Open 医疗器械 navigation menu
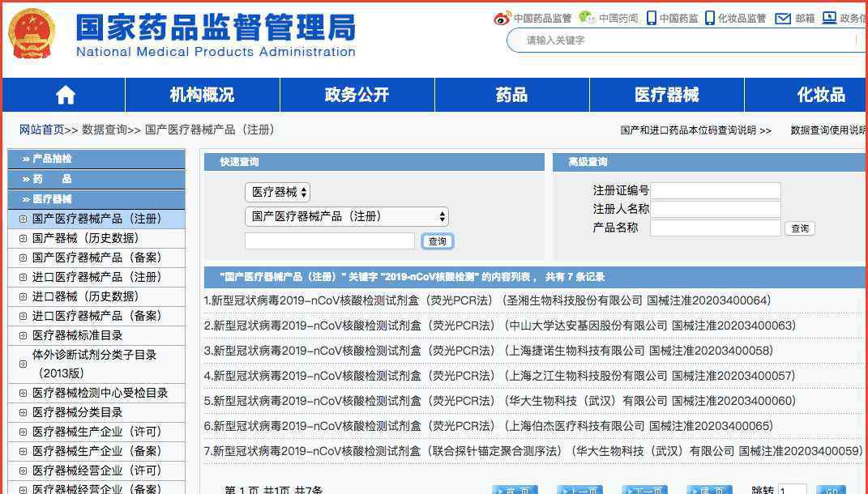This screenshot has height=494, width=868. pyautogui.click(x=666, y=95)
